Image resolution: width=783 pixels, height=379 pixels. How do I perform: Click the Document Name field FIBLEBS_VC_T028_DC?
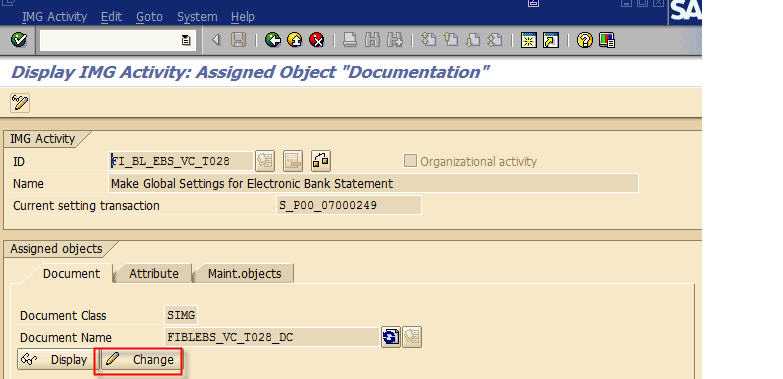tap(272, 337)
